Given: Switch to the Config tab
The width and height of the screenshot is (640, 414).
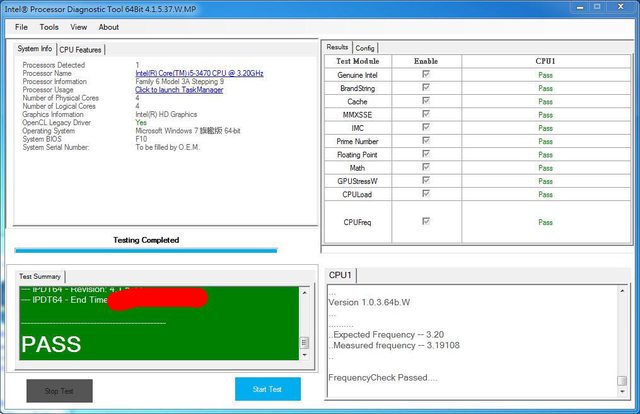Looking at the screenshot, I should coord(365,47).
